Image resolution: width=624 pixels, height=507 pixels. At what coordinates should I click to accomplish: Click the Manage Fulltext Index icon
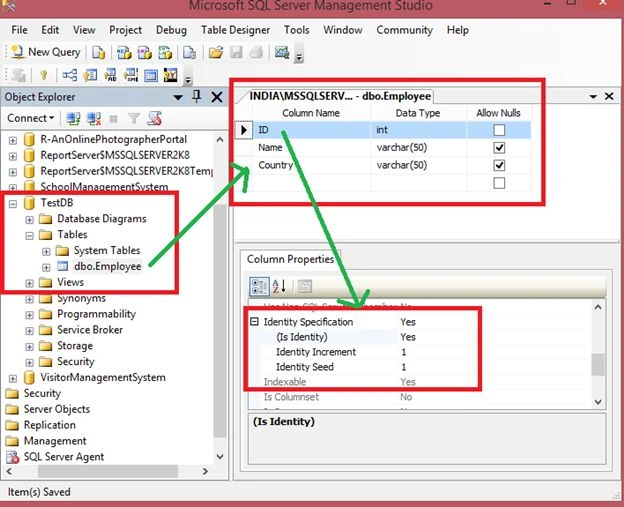pos(111,75)
